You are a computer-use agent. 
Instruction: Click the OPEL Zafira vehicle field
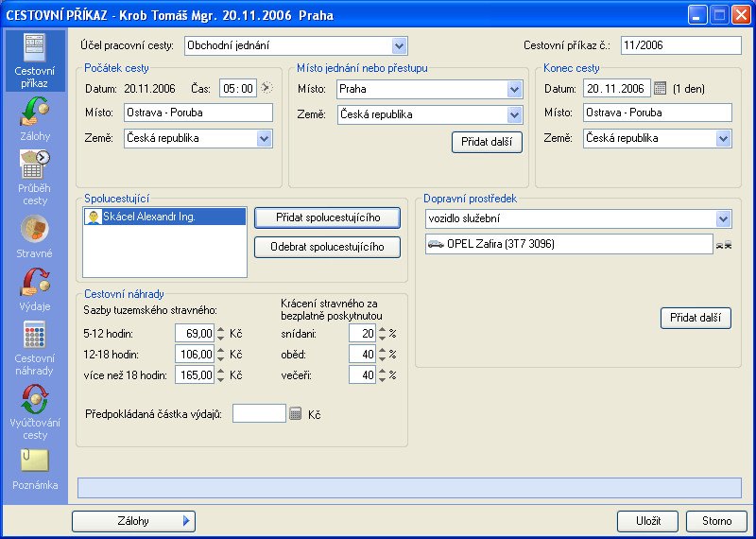click(569, 244)
